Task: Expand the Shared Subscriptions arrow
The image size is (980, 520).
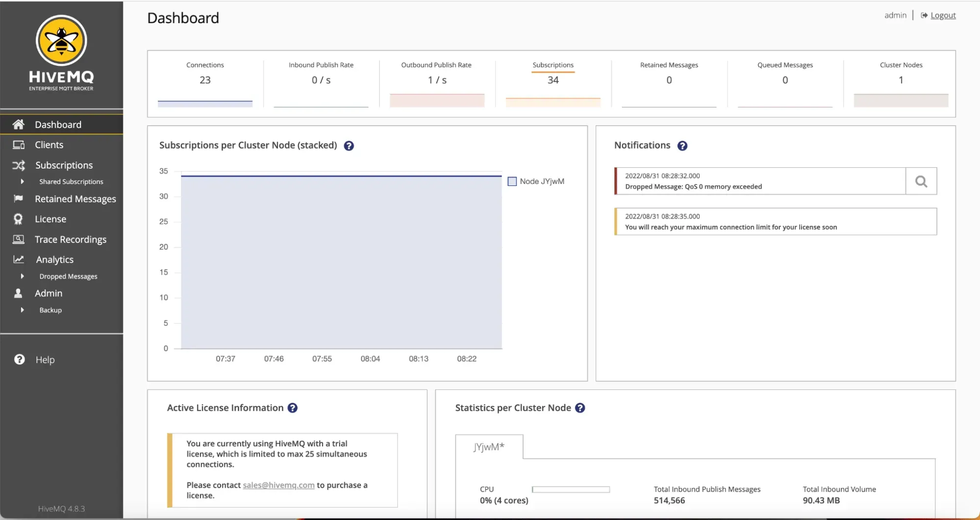Action: coord(22,182)
